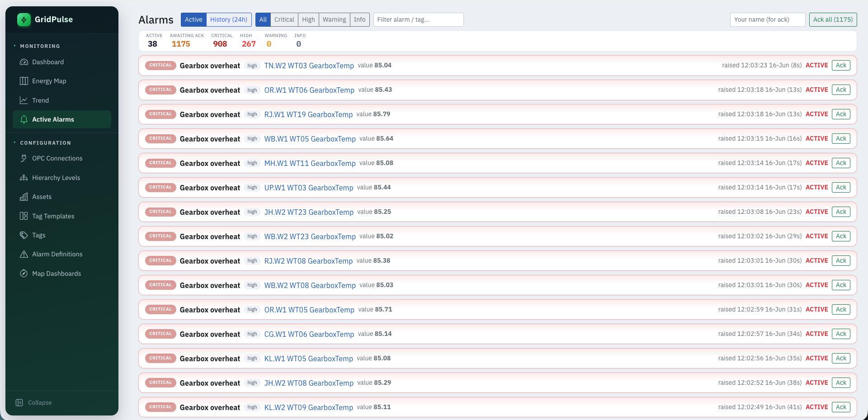868x420 pixels.
Task: Open the WB.W2 WT23 GearboxTemp tag link
Action: pyautogui.click(x=310, y=236)
